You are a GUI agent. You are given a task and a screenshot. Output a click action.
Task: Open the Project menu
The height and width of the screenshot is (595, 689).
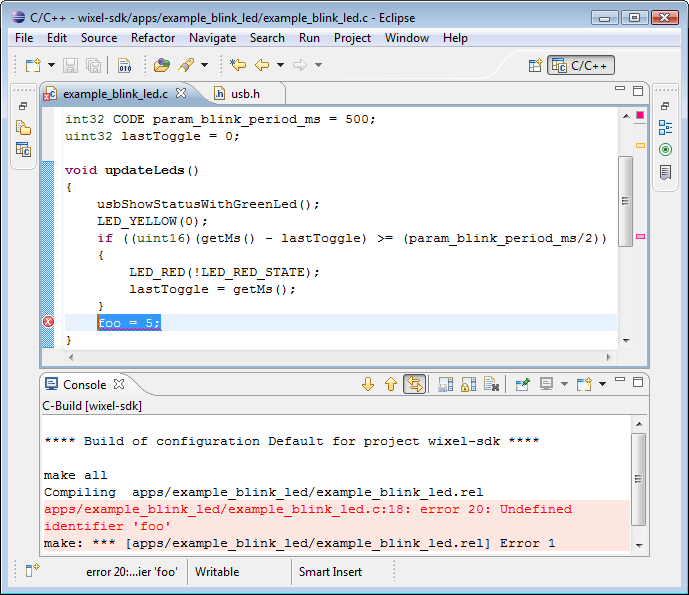click(352, 38)
